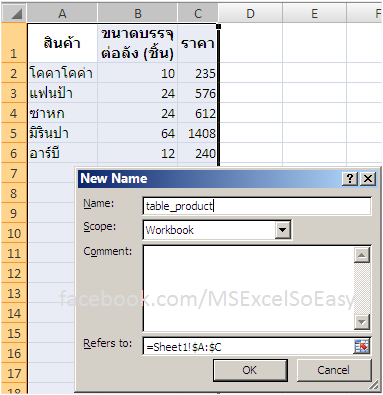The width and height of the screenshot is (383, 395).
Task: Open the Scope dropdown arrow
Action: [x=283, y=230]
